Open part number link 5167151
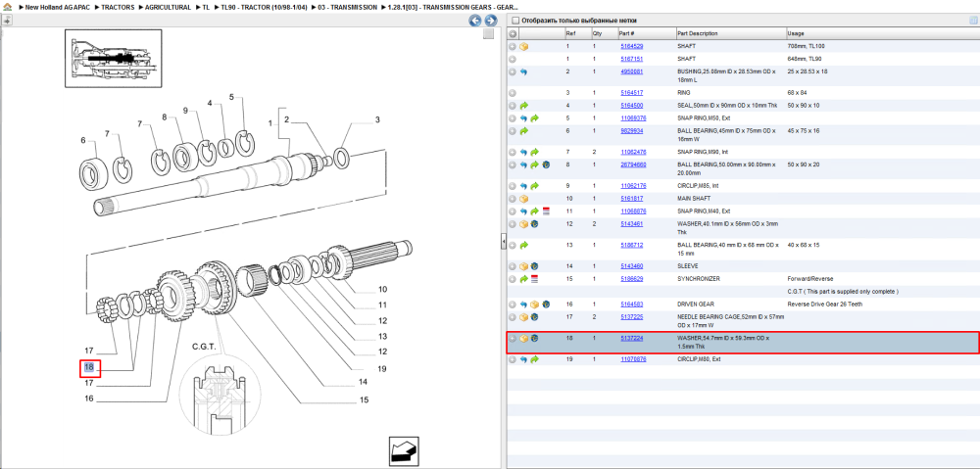Image resolution: width=980 pixels, height=469 pixels. point(632,59)
